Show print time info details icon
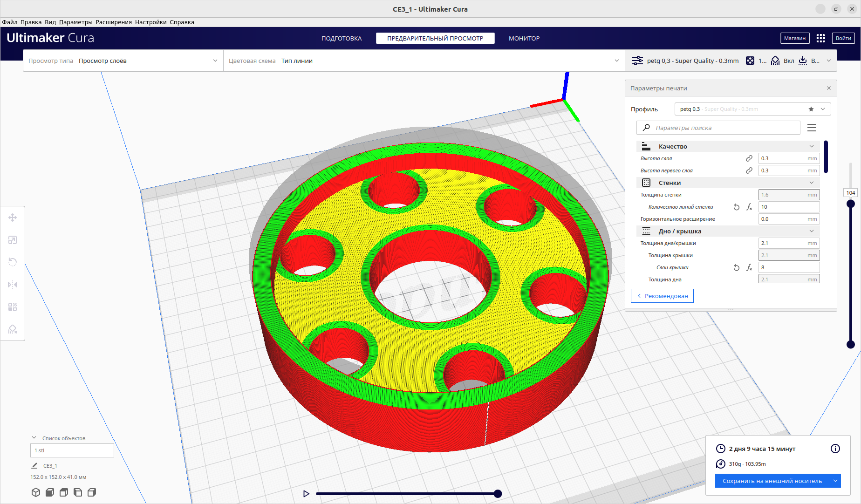This screenshot has width=861, height=504. coord(835,449)
